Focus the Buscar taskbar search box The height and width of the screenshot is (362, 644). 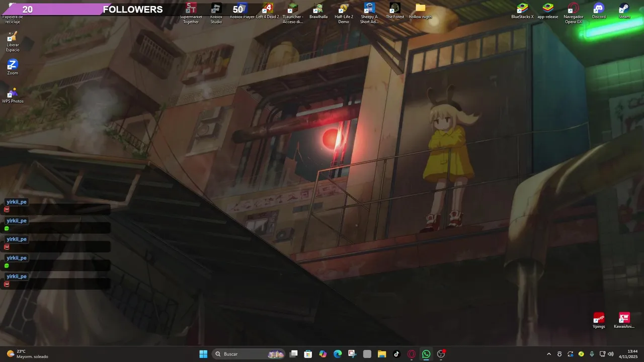[x=249, y=354]
